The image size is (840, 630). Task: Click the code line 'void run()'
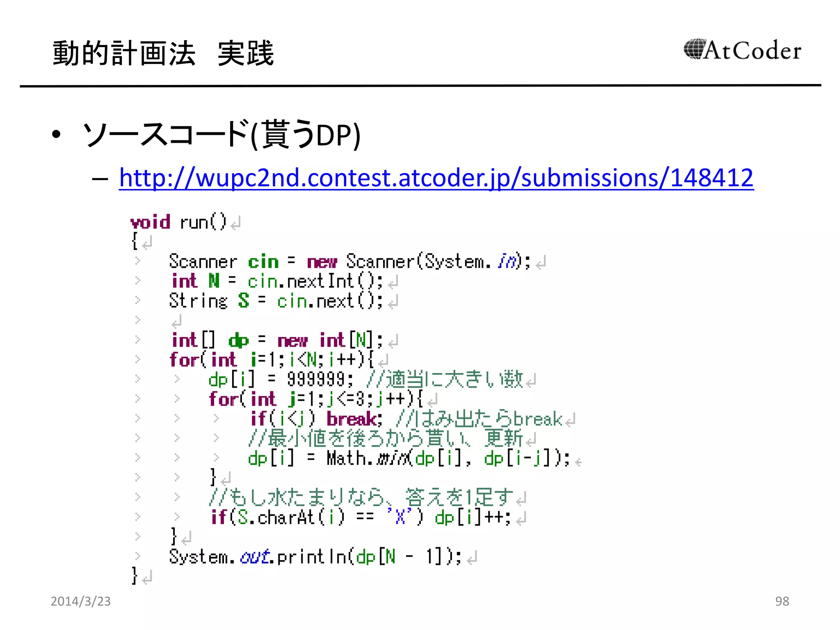coord(178,222)
